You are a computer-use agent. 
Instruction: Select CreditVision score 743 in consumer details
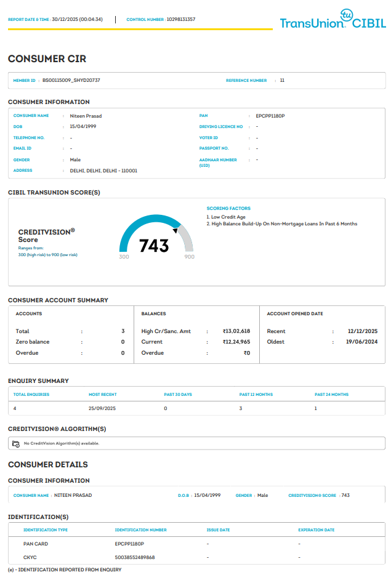[x=345, y=496]
